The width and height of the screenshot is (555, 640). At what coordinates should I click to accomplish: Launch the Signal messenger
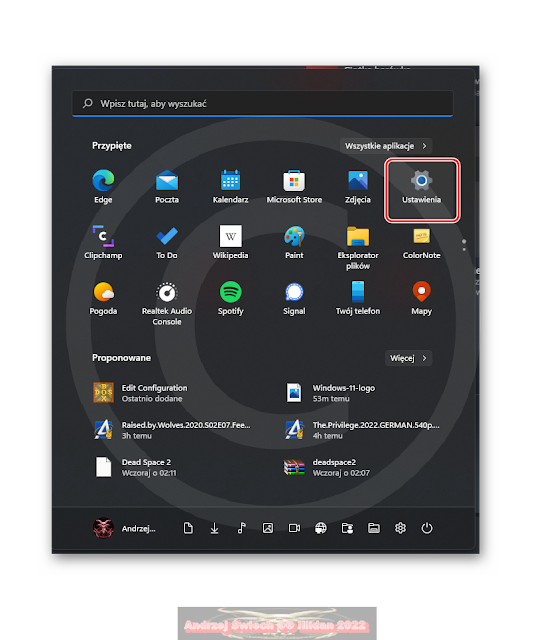pyautogui.click(x=294, y=298)
